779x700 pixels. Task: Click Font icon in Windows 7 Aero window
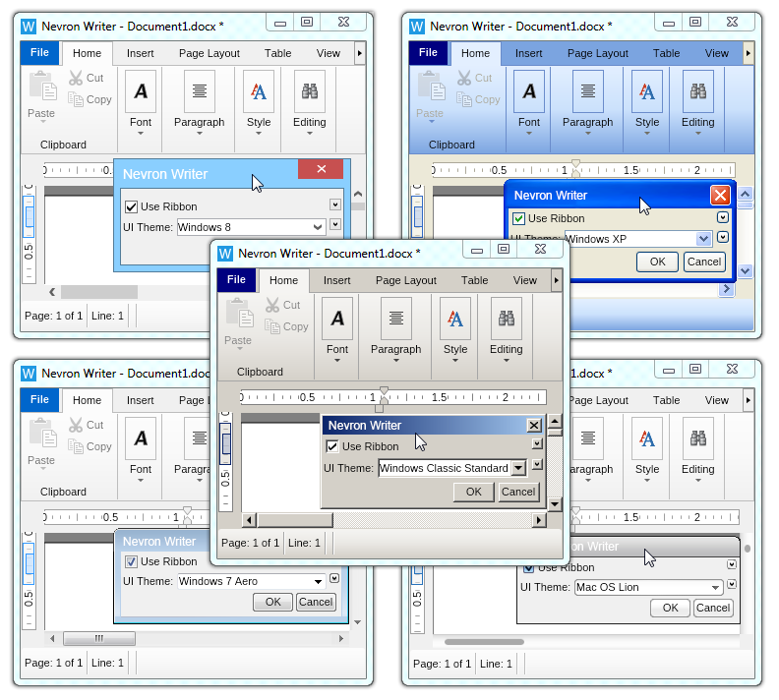coord(141,438)
